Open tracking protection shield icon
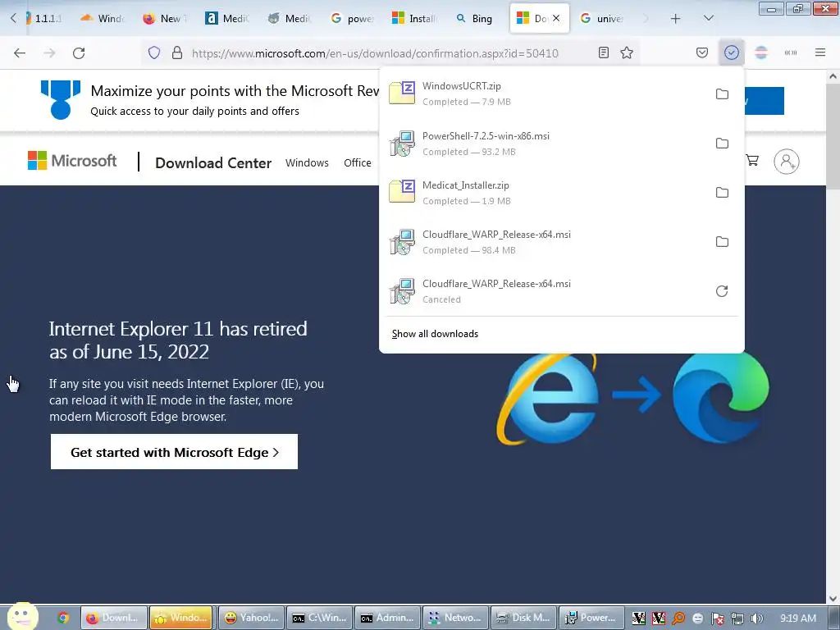This screenshot has width=840, height=630. pos(154,53)
